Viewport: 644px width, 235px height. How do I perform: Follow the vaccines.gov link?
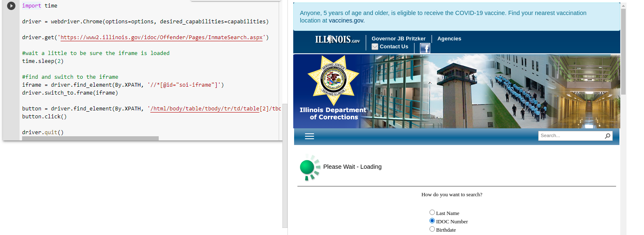click(347, 20)
